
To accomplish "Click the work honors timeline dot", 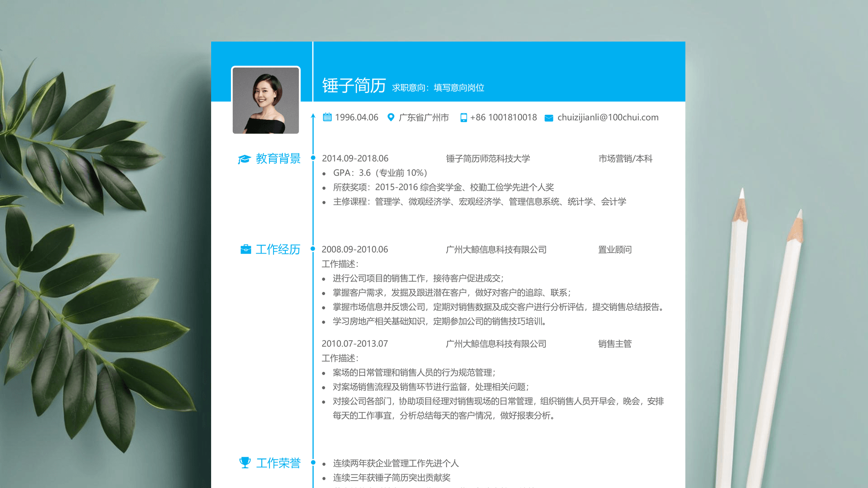I will pos(313,462).
